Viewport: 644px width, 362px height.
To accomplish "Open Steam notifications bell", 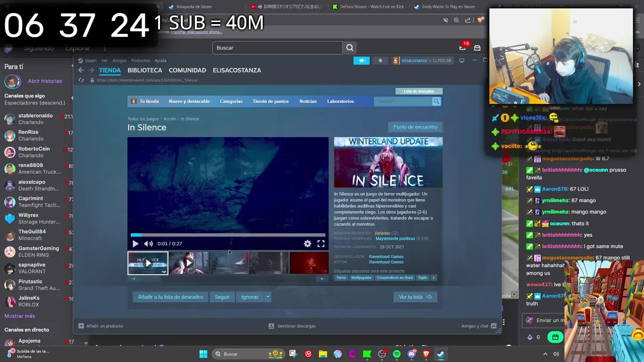I will coord(380,61).
